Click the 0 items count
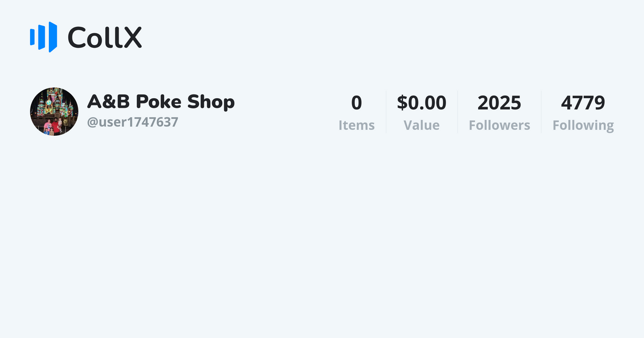Screen dimensions: 644x338 click(x=356, y=102)
